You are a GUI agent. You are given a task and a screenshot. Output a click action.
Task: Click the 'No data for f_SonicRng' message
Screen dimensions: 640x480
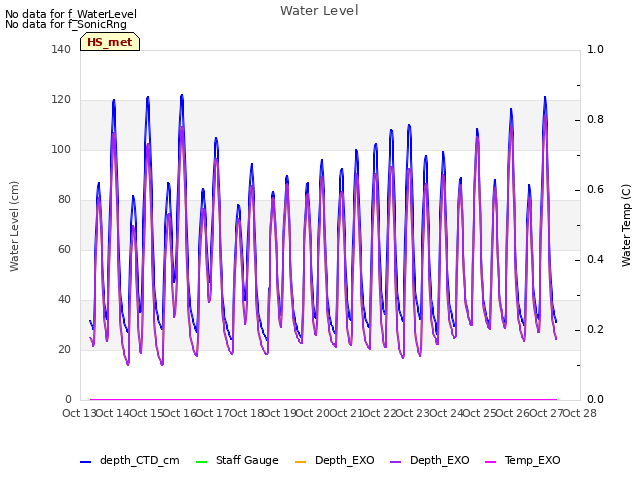[66, 24]
